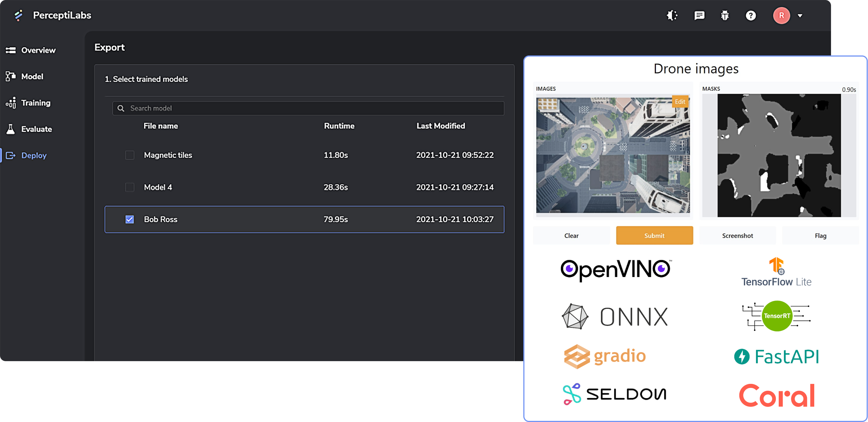Click the File name column header

(x=161, y=126)
